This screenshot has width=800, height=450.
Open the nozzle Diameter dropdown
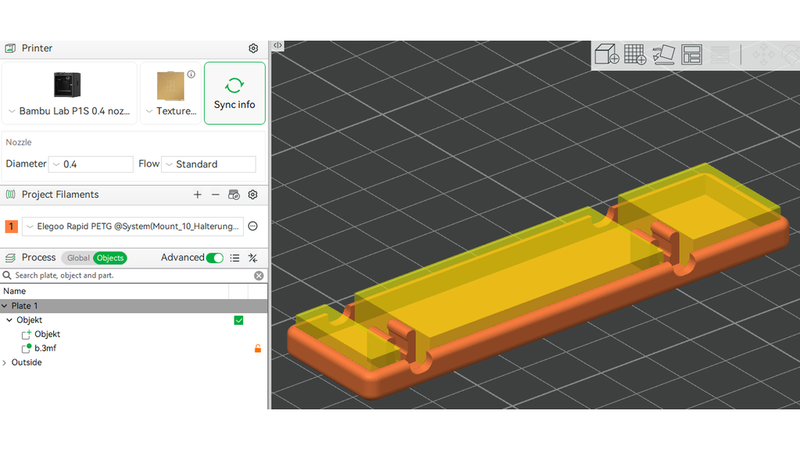91,164
